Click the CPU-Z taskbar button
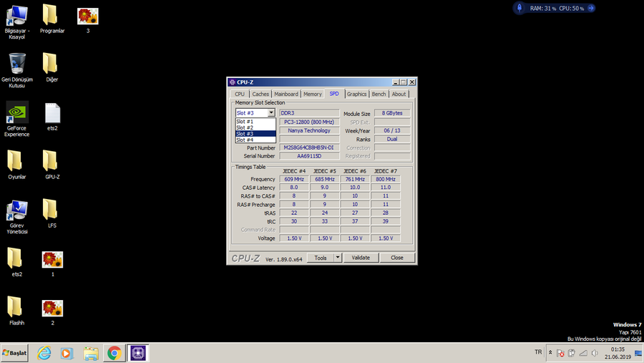The width and height of the screenshot is (644, 363). 138,353
